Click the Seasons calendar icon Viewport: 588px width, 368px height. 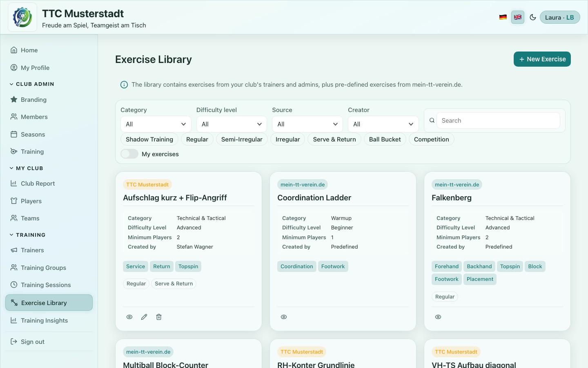coord(14,134)
